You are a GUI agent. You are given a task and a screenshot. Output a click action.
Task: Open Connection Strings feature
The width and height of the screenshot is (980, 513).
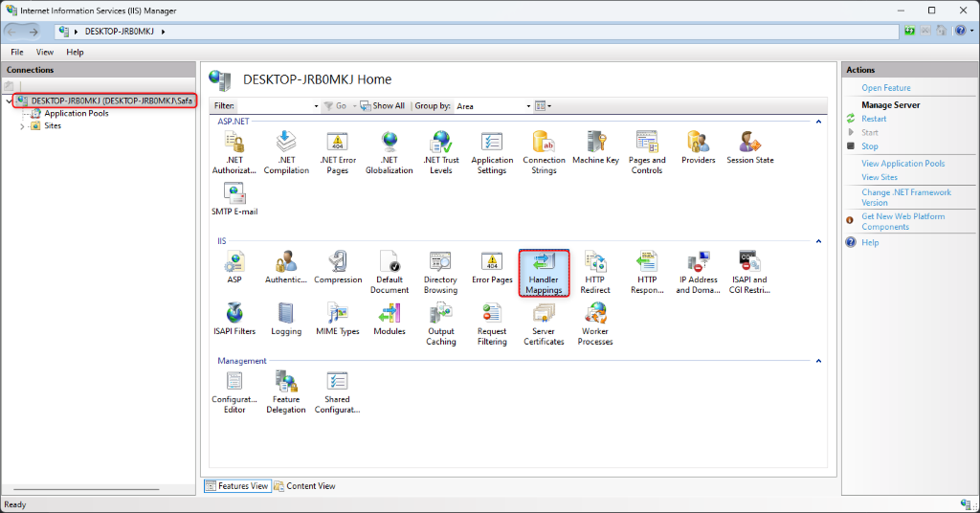point(544,152)
